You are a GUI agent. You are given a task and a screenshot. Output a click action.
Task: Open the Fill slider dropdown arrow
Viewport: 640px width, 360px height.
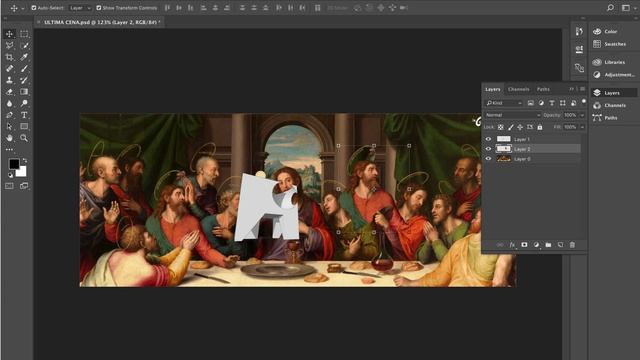582,127
